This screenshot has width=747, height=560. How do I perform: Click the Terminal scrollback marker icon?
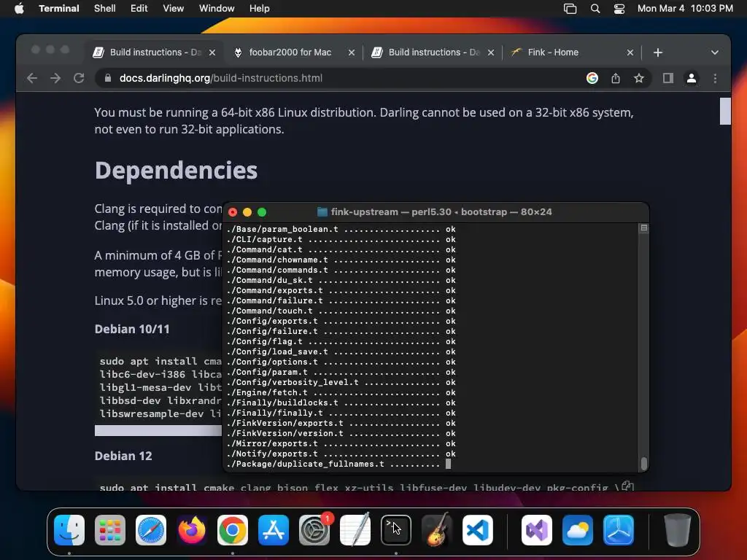(x=643, y=228)
